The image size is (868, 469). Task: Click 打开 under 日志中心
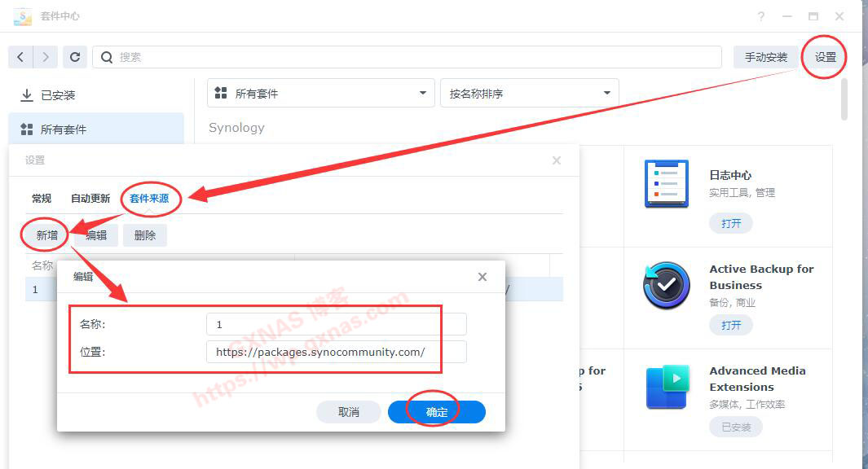click(x=730, y=223)
